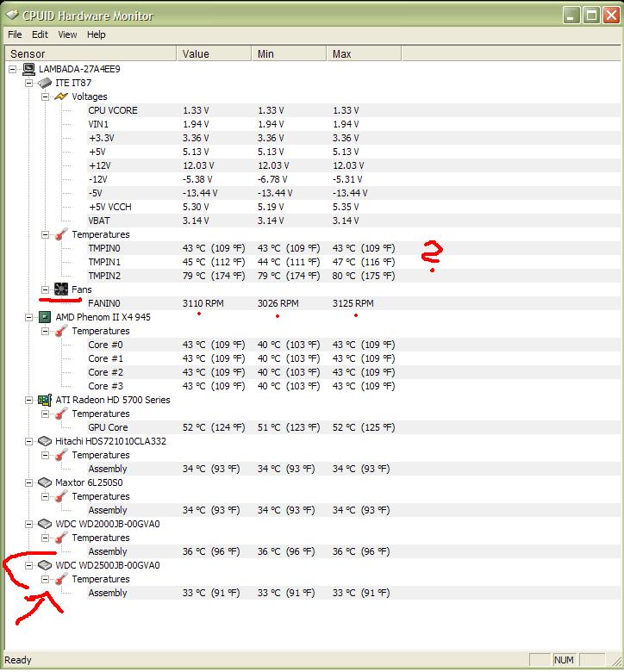Select the Assembly row under WDC WD2500JB-00GVA0

(x=353, y=593)
